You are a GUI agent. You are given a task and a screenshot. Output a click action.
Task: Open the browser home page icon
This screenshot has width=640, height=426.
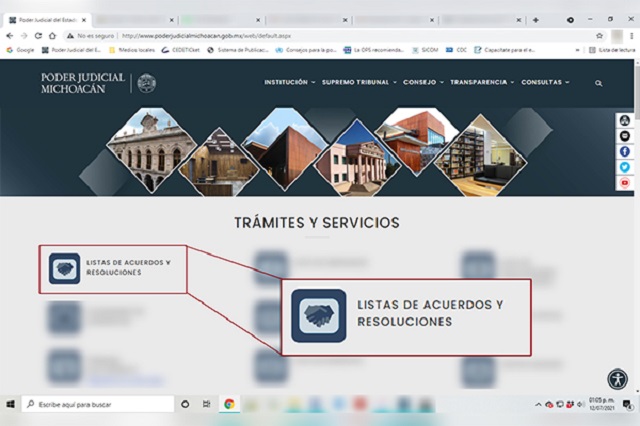pyautogui.click(x=52, y=36)
